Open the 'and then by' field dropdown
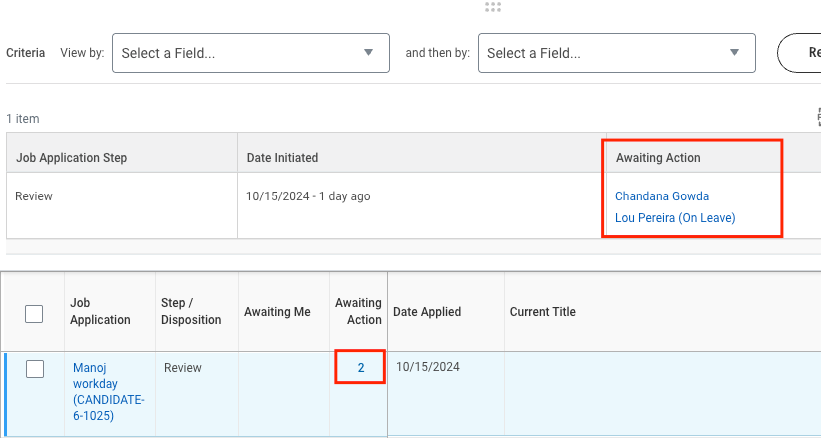The height and width of the screenshot is (438, 821). point(617,53)
